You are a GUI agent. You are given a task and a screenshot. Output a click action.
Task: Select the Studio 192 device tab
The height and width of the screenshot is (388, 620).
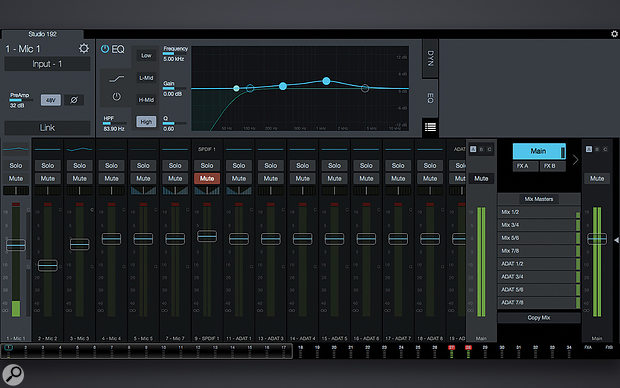[42, 34]
